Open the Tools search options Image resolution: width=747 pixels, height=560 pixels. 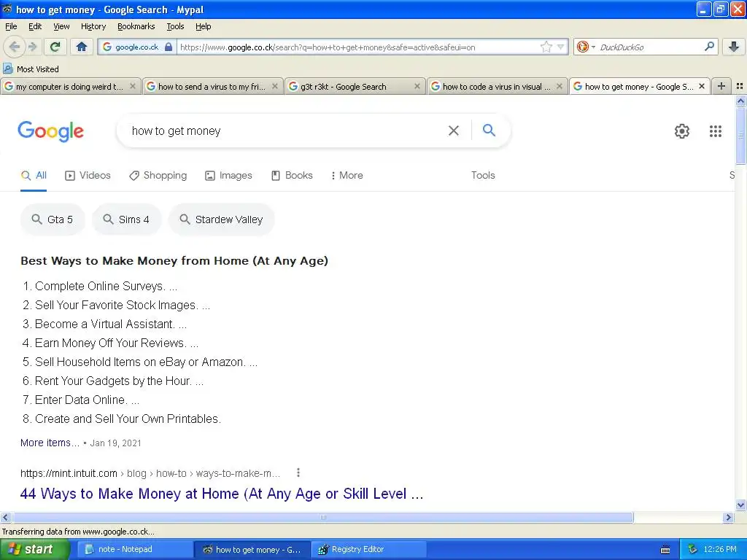[483, 175]
